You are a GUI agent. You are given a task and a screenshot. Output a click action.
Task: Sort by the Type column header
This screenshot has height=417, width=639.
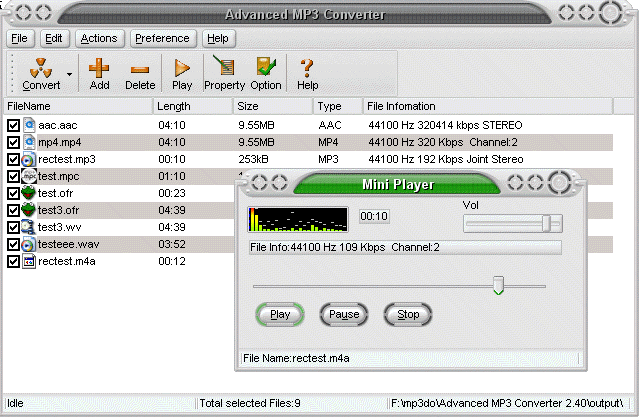click(x=338, y=106)
